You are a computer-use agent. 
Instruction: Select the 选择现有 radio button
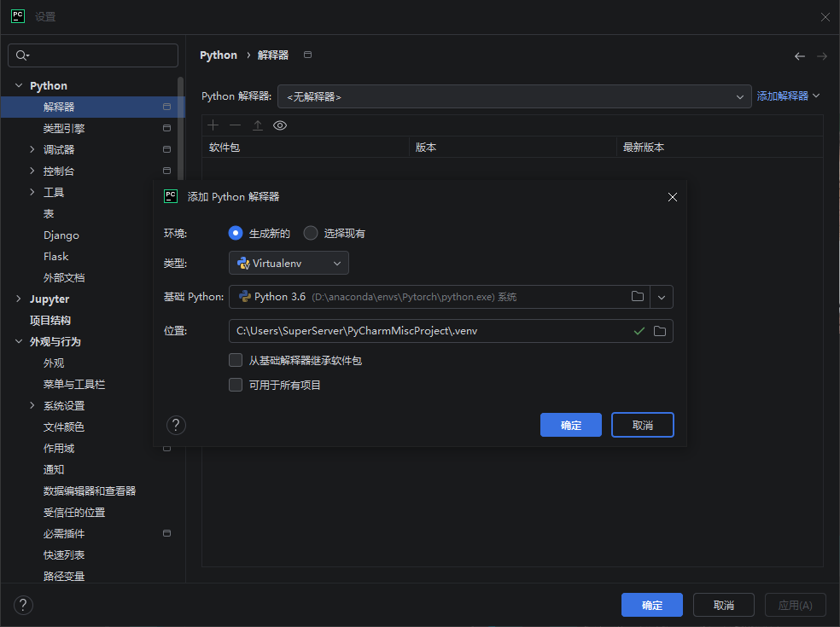pos(310,233)
